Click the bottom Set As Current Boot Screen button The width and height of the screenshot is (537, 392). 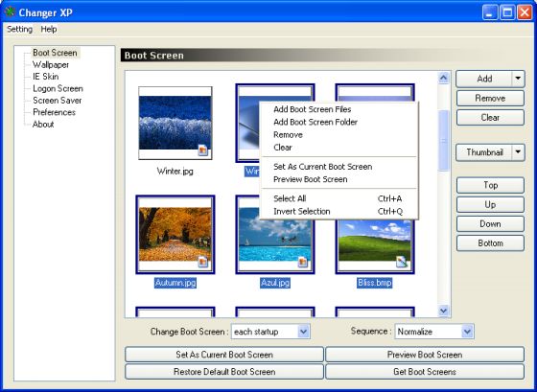point(224,355)
